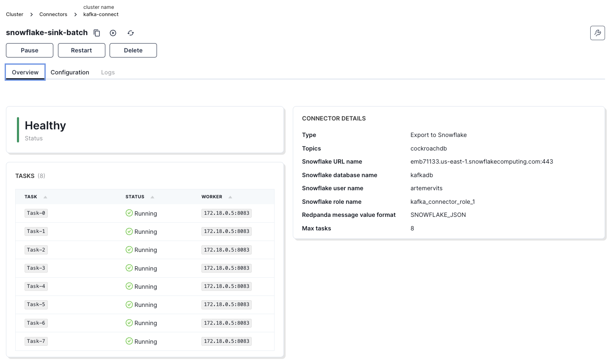Click the worker address for Task-7

pos(227,341)
